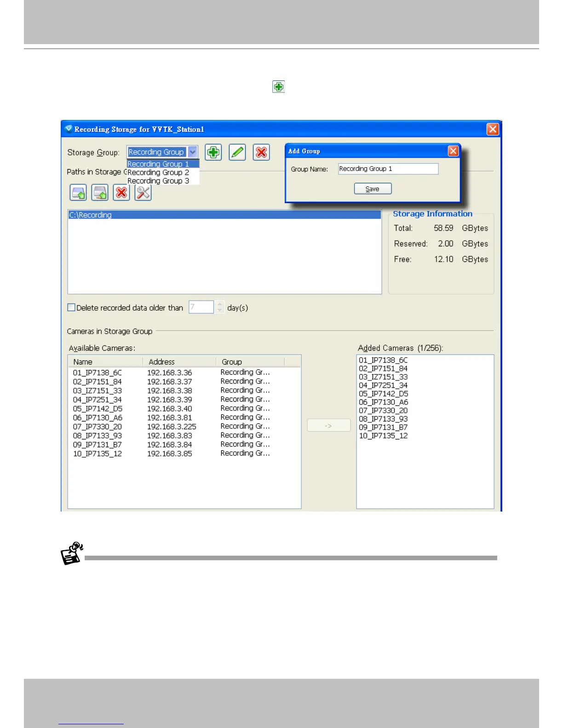
Task: Sort available cameras by Address column header
Action: coord(179,362)
